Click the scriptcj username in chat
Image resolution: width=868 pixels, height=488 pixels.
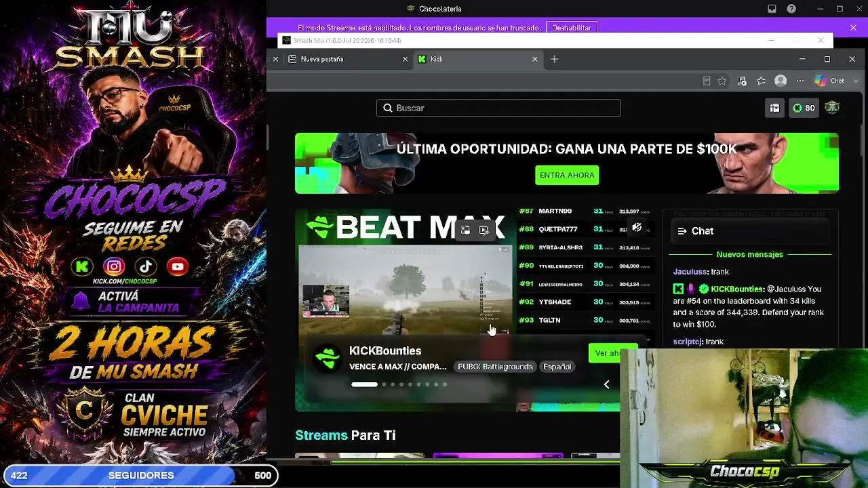(688, 342)
